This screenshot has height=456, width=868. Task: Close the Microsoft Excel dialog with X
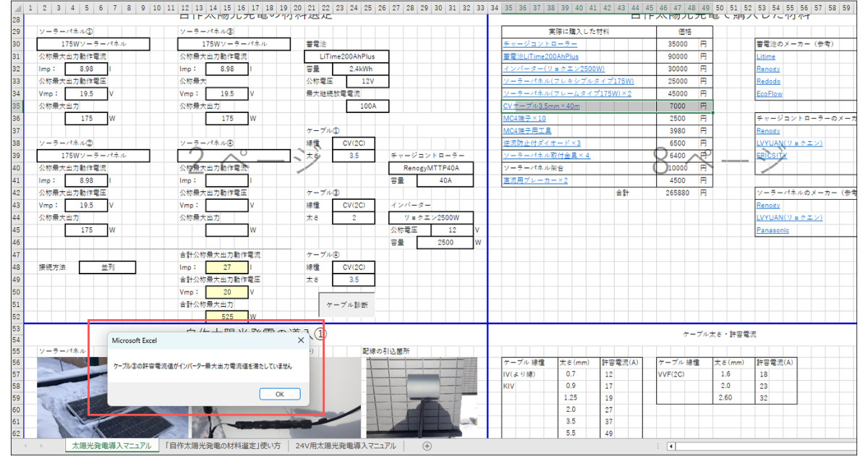click(x=300, y=340)
